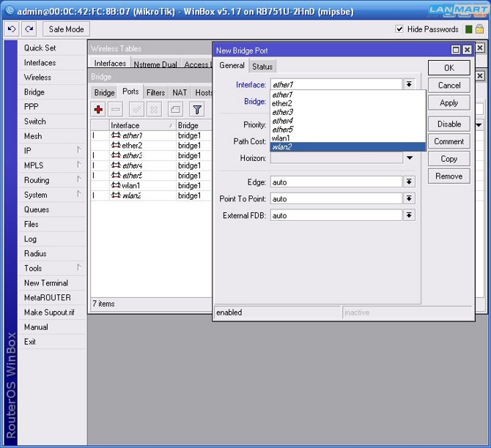Select ether1 in the Interface dropdown list

[347, 94]
